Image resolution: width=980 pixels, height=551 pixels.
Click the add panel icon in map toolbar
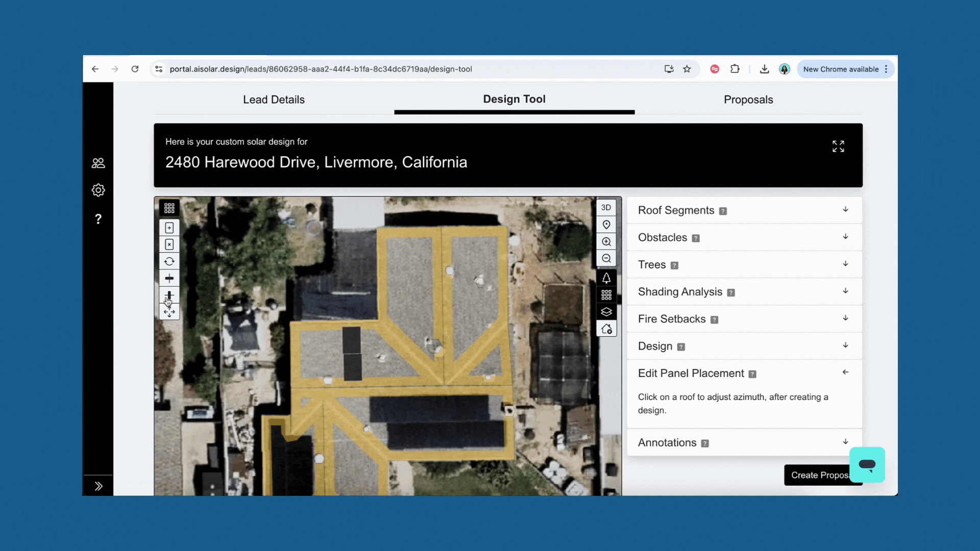(x=169, y=228)
